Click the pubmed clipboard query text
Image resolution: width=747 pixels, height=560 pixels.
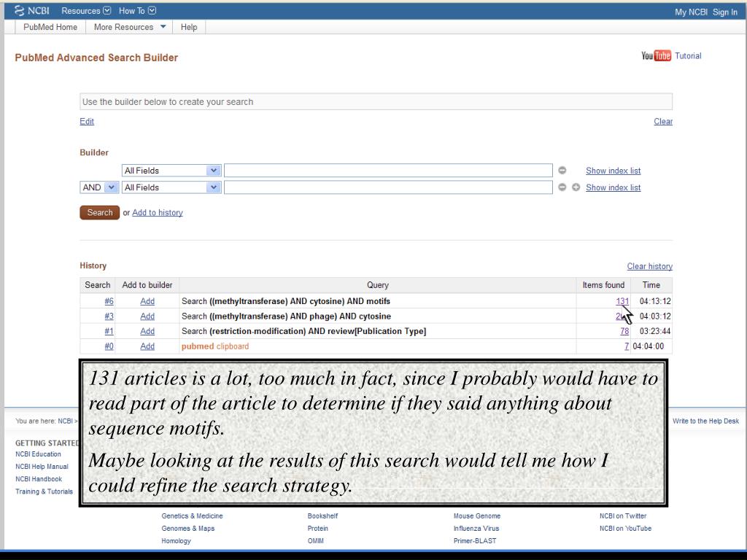pos(215,346)
